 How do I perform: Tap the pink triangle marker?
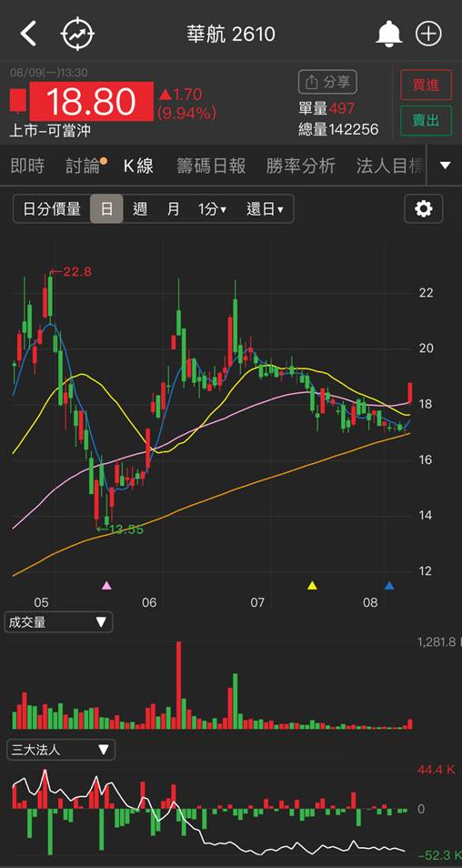point(106,584)
